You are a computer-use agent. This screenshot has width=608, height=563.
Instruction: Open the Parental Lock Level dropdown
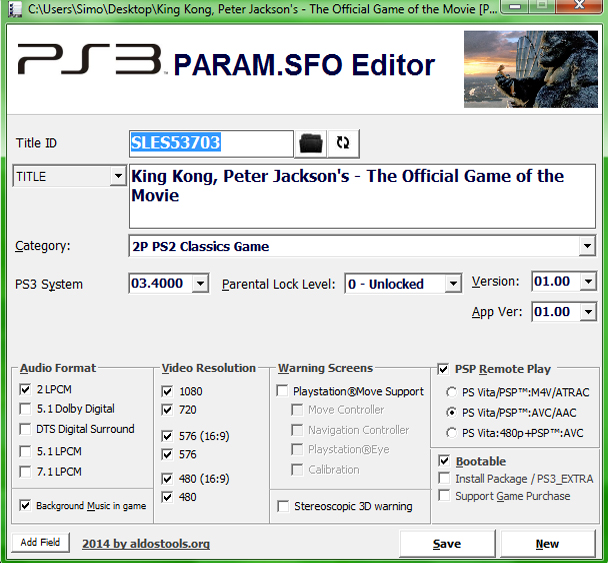pos(453,284)
